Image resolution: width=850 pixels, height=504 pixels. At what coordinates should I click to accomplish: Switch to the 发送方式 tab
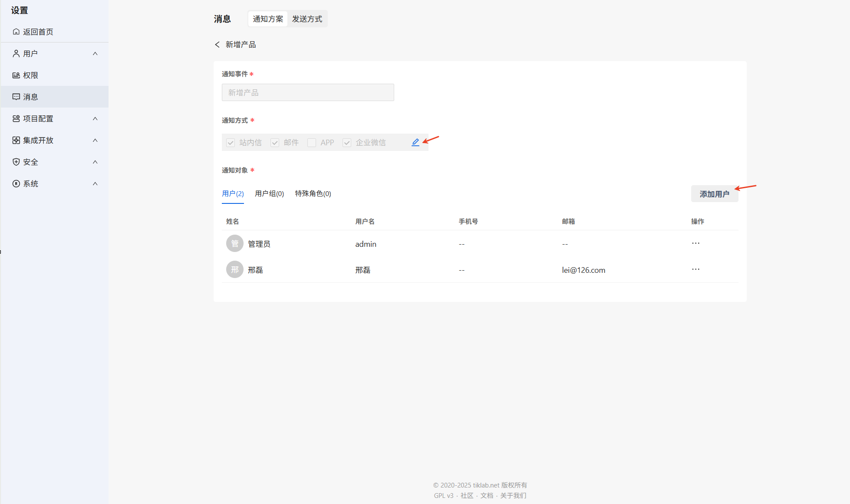tap(307, 19)
